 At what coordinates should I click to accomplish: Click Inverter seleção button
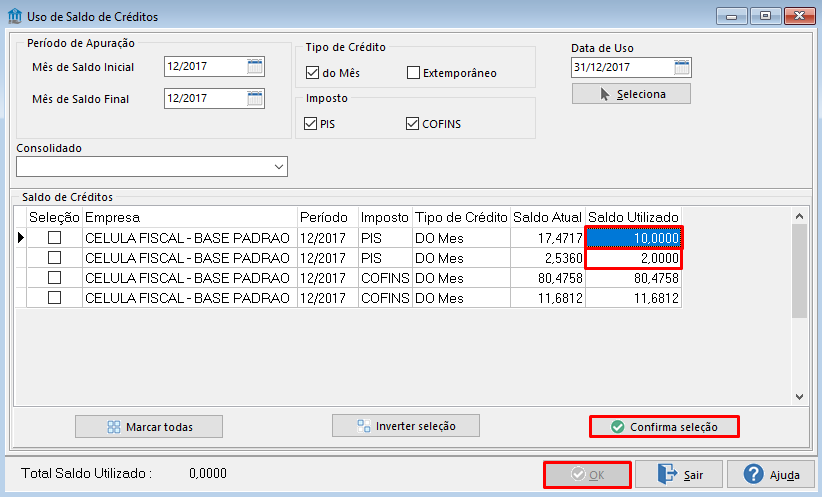click(406, 426)
